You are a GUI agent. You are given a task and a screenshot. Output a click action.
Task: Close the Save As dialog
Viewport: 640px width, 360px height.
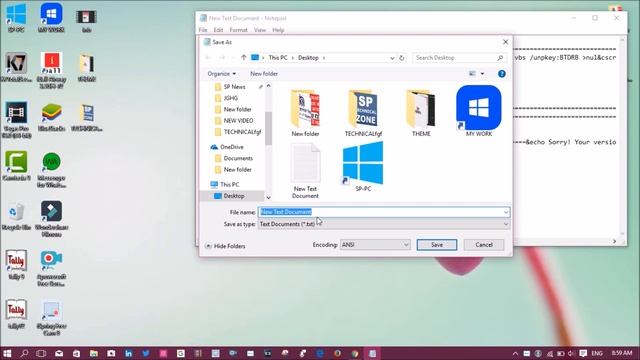pos(505,42)
